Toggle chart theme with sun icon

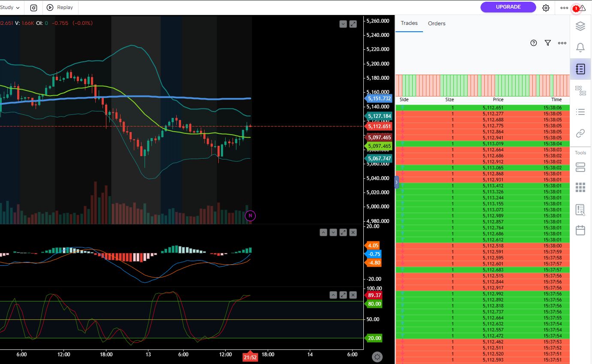click(377, 357)
